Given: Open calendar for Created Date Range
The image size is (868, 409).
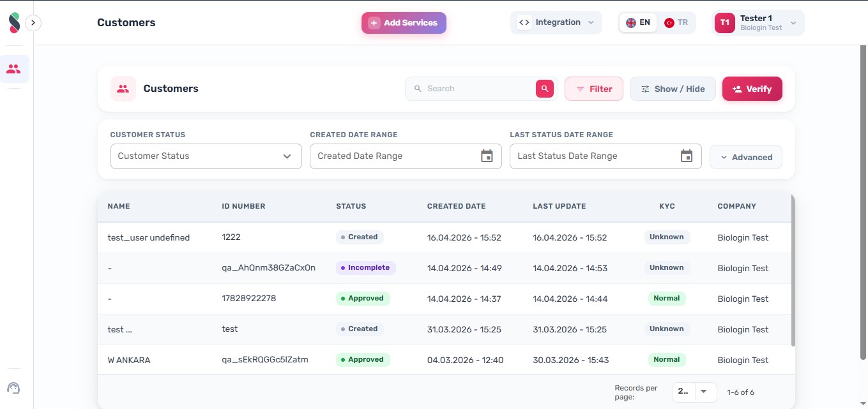Looking at the screenshot, I should click(x=487, y=156).
